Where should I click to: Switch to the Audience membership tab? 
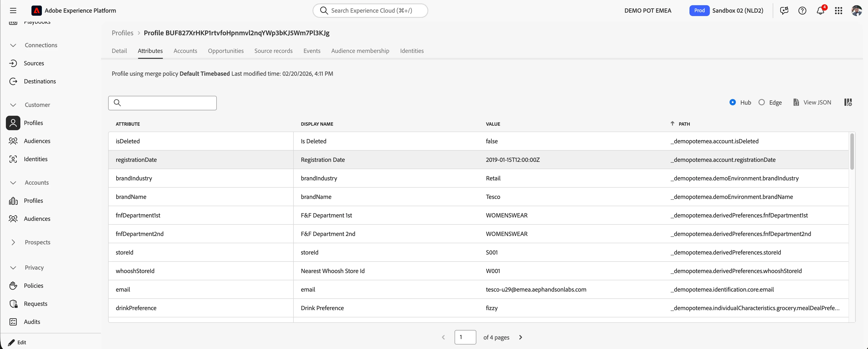(360, 51)
